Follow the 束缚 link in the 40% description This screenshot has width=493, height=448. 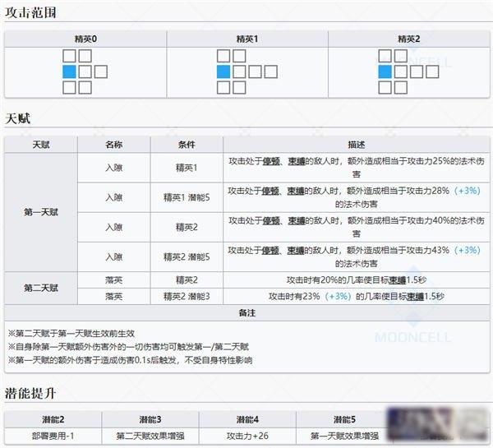(297, 220)
